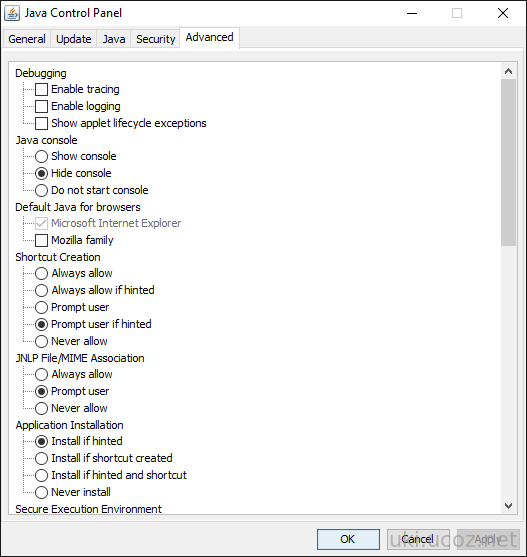
Task: Select Show console radio button
Action: pyautogui.click(x=42, y=156)
